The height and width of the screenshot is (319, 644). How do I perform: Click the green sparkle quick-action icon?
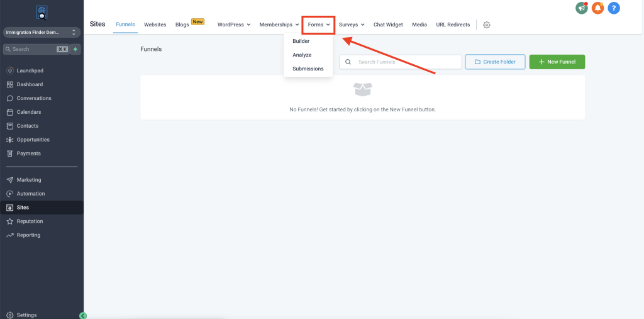(x=75, y=49)
